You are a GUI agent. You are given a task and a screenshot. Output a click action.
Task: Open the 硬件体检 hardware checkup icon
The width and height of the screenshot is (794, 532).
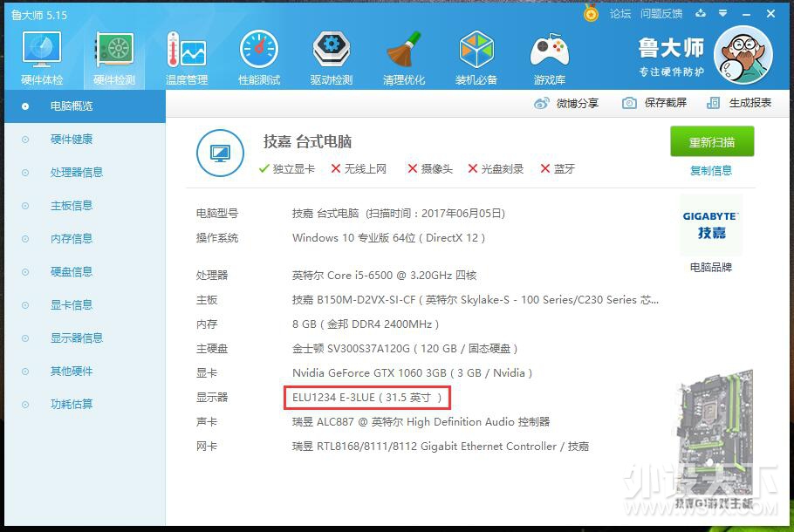tap(42, 58)
